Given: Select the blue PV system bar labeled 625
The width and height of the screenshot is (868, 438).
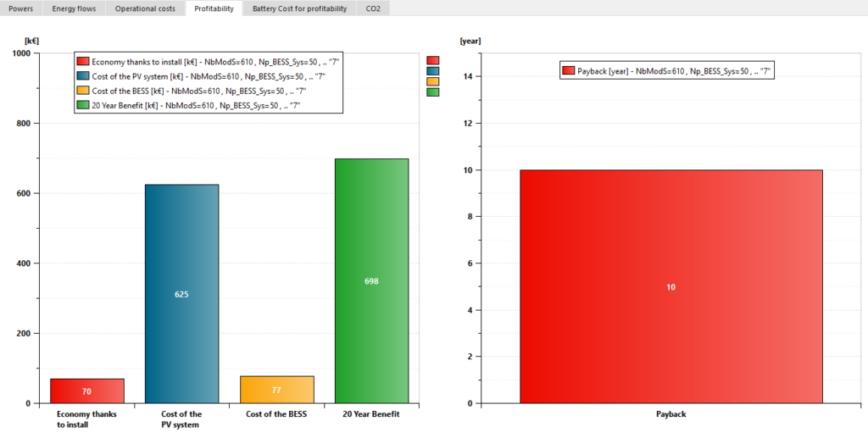Looking at the screenshot, I should pos(181,293).
